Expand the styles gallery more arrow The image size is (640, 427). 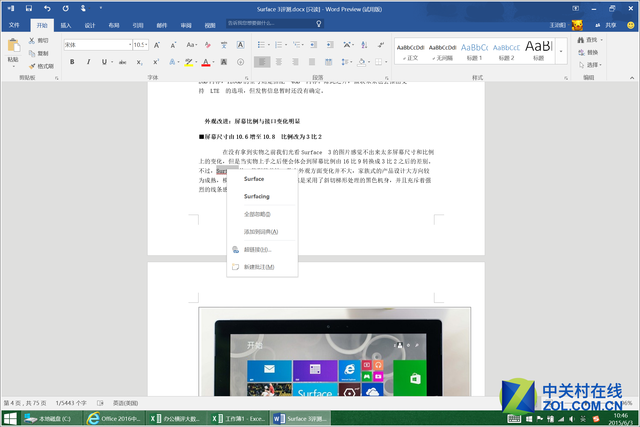tap(561, 51)
